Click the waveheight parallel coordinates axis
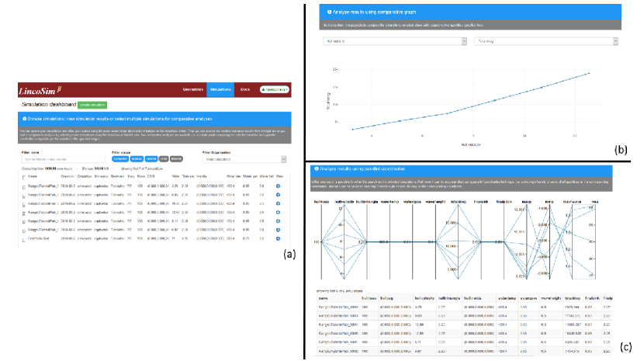Image resolution: width=644 pixels, height=361 pixels. coord(435,241)
